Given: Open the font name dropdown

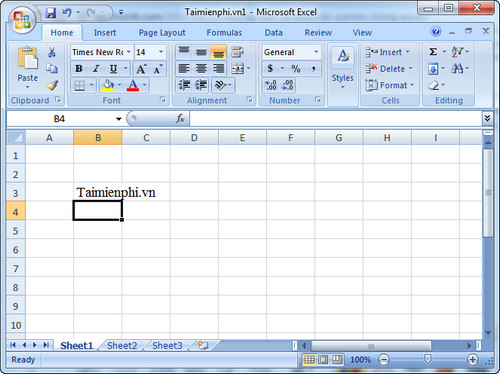Looking at the screenshot, I should click(x=128, y=52).
